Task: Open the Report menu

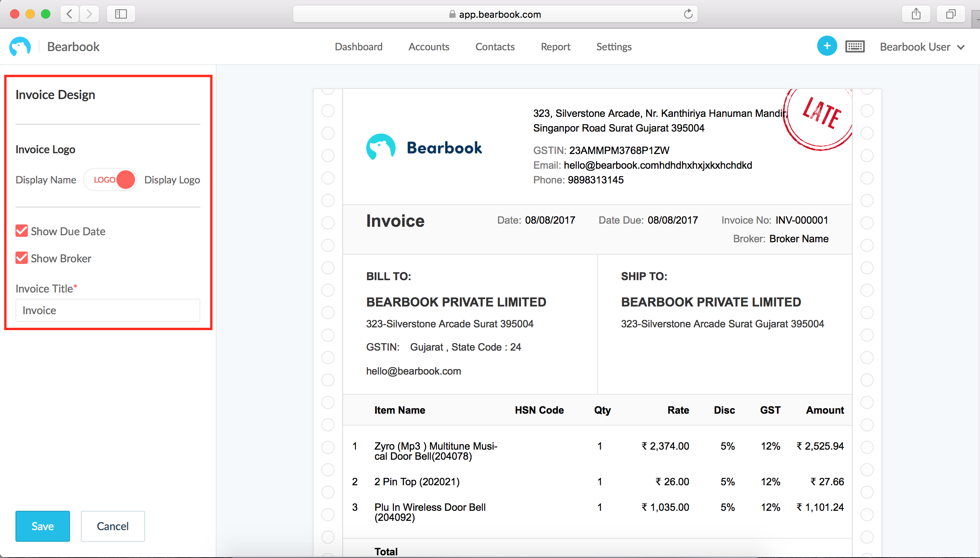Action: 555,47
